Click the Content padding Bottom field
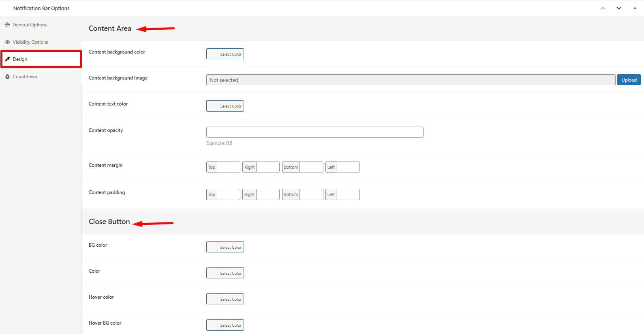 click(311, 194)
